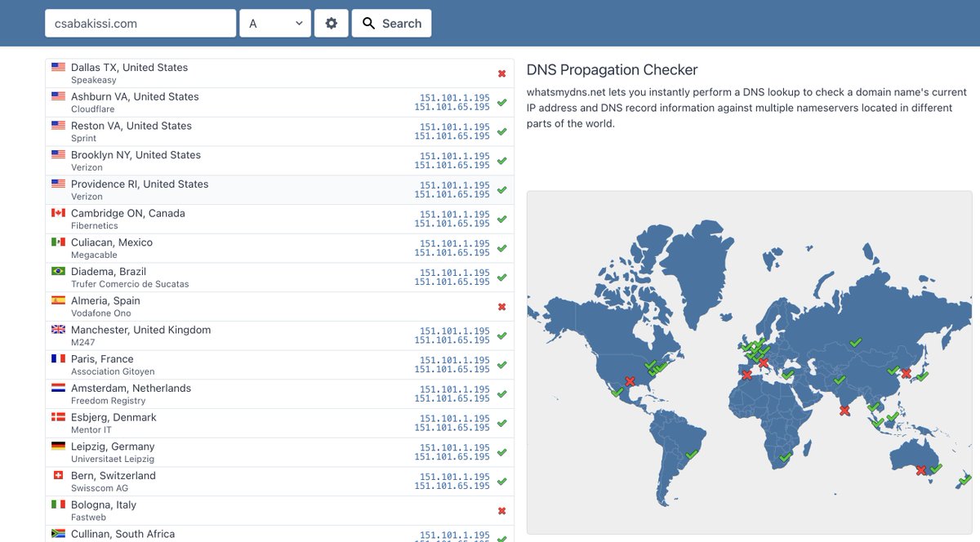The height and width of the screenshot is (542, 980).
Task: Click the green check for Leipzig, Germany
Action: pyautogui.click(x=501, y=453)
